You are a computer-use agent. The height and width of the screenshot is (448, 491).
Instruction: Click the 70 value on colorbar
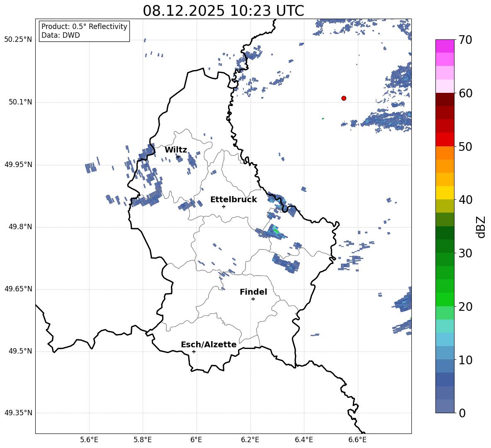pos(465,40)
